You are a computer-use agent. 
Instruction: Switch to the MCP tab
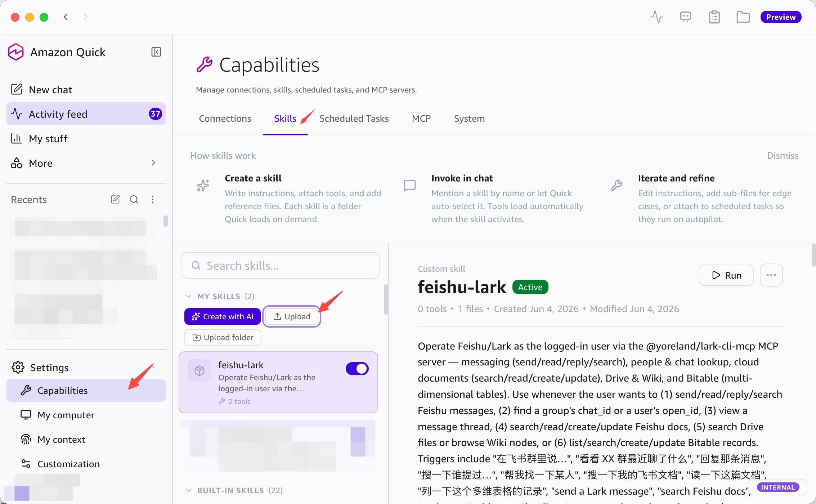(421, 118)
